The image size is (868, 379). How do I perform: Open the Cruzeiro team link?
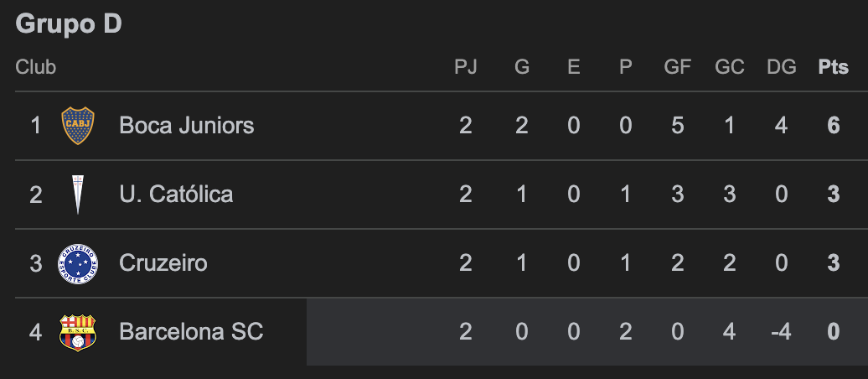163,263
